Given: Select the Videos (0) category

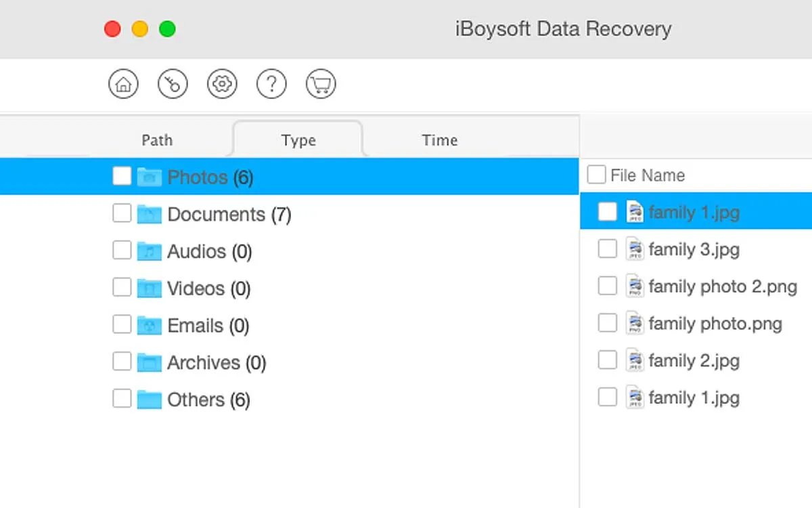Looking at the screenshot, I should click(x=209, y=289).
